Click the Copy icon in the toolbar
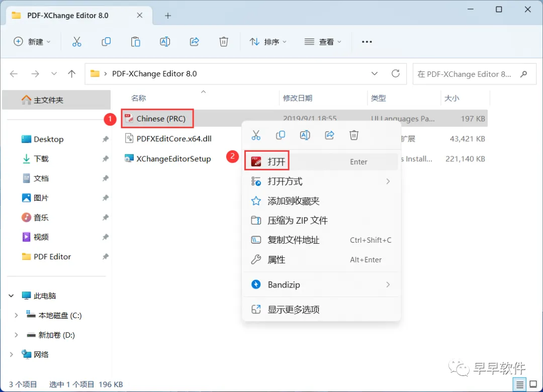543x392 pixels. click(106, 42)
